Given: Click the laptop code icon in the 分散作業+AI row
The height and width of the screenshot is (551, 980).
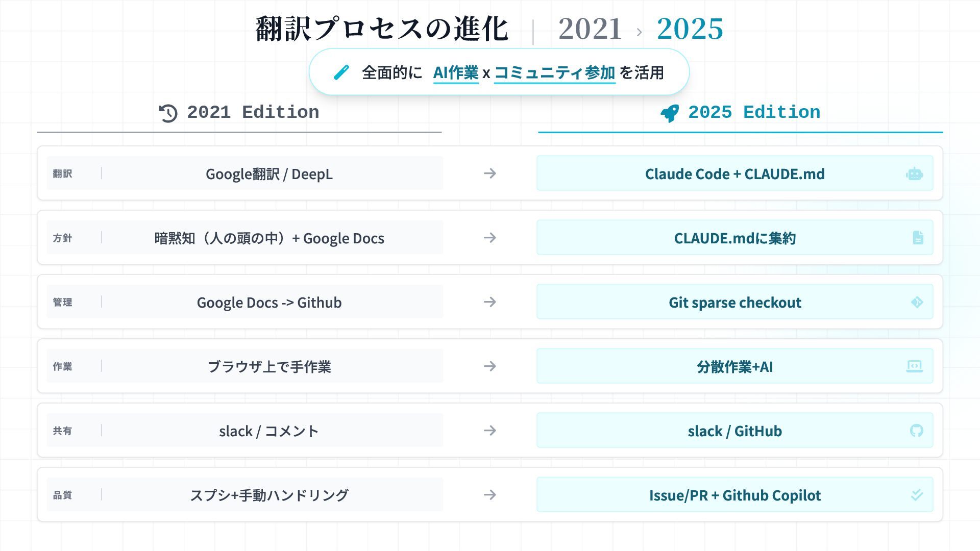Looking at the screenshot, I should point(914,366).
